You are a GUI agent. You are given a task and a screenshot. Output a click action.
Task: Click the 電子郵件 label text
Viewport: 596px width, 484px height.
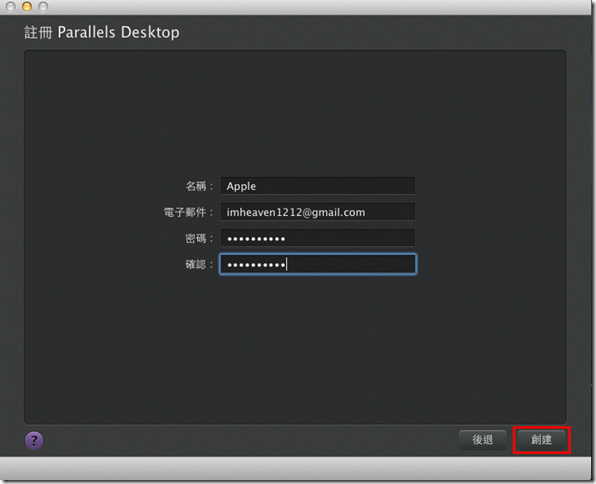[x=185, y=212]
